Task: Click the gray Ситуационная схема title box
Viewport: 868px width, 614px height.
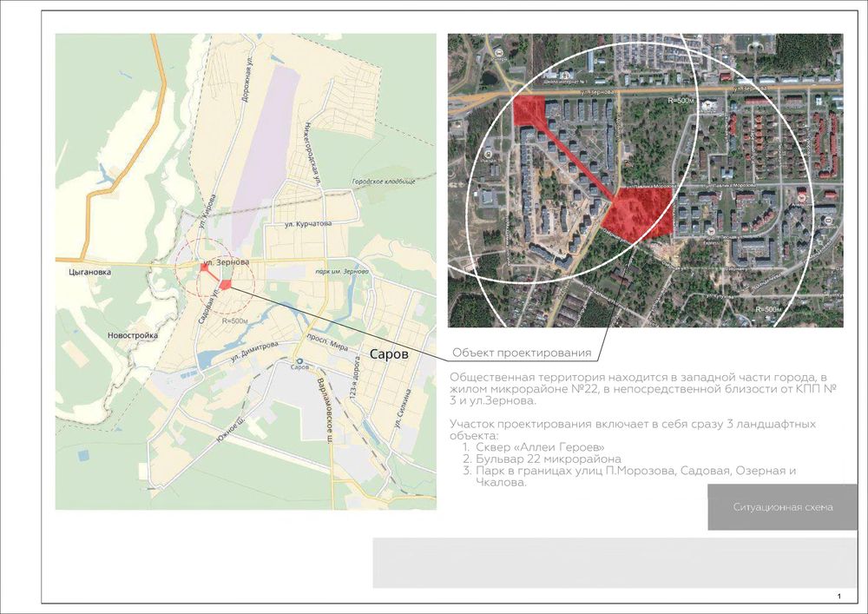Action: pyautogui.click(x=782, y=506)
